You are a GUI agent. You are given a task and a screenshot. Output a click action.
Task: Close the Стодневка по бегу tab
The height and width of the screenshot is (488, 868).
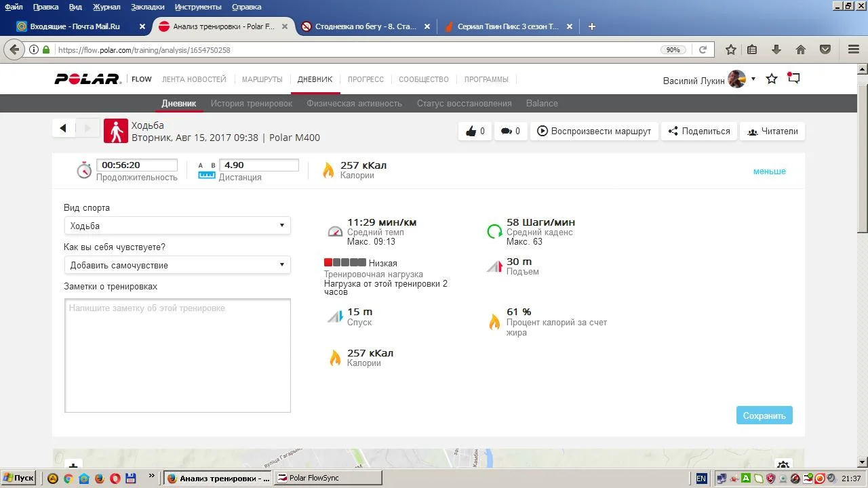click(x=427, y=26)
